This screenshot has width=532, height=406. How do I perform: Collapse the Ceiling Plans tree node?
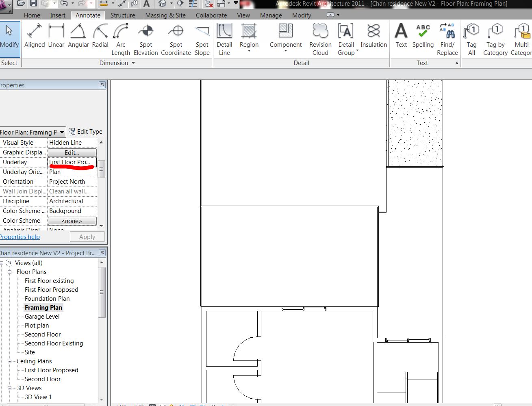[9, 361]
